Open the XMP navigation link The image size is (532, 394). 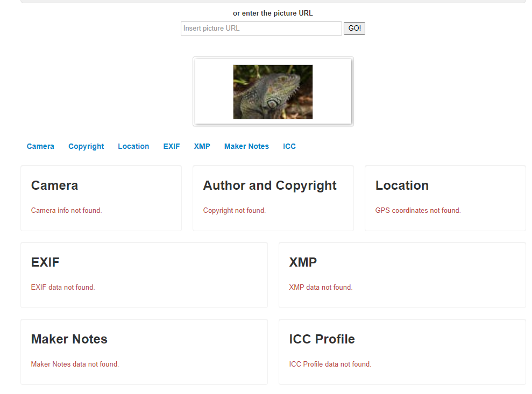pyautogui.click(x=202, y=146)
